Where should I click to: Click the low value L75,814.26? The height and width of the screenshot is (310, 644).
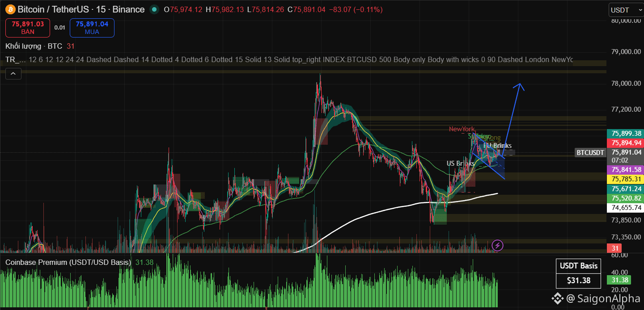point(265,9)
